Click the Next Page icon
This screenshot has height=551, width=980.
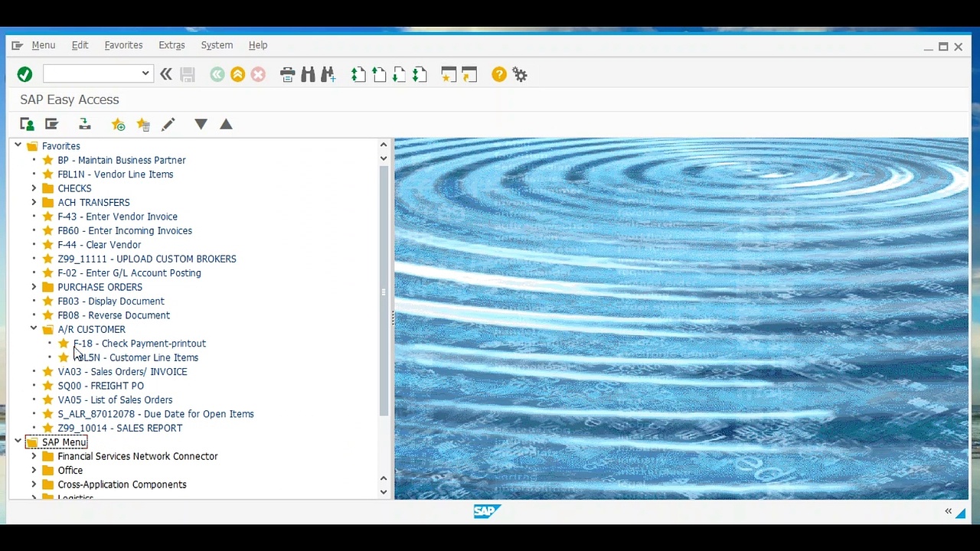coord(399,74)
